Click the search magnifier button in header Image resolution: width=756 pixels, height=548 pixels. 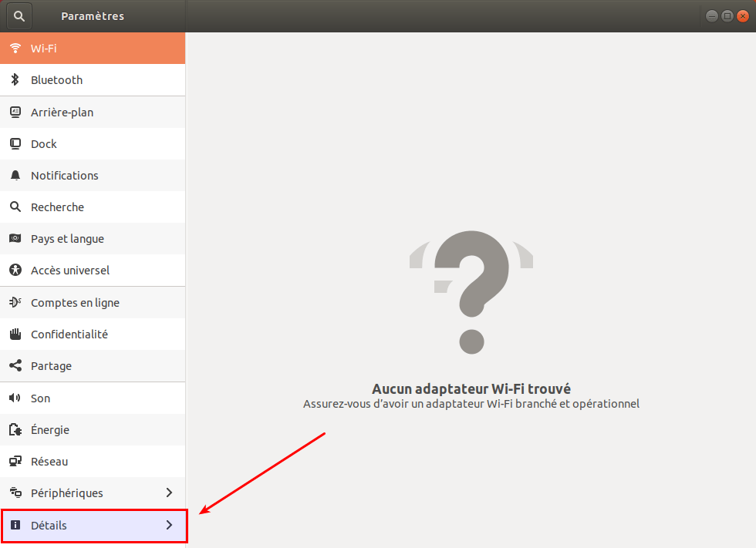click(19, 15)
